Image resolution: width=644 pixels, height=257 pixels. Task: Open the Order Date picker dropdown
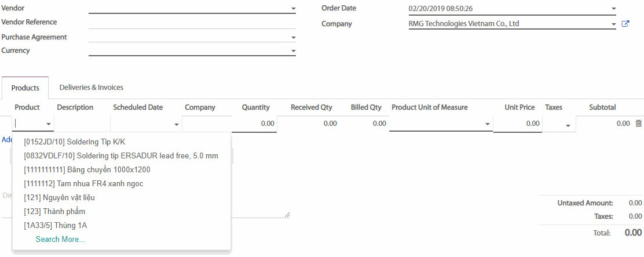click(x=613, y=9)
